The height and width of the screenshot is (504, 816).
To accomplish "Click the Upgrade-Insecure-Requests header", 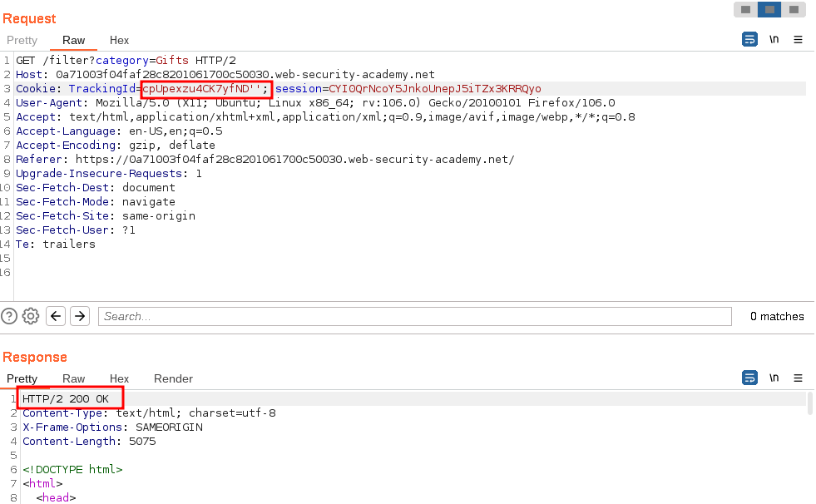I will pos(109,173).
